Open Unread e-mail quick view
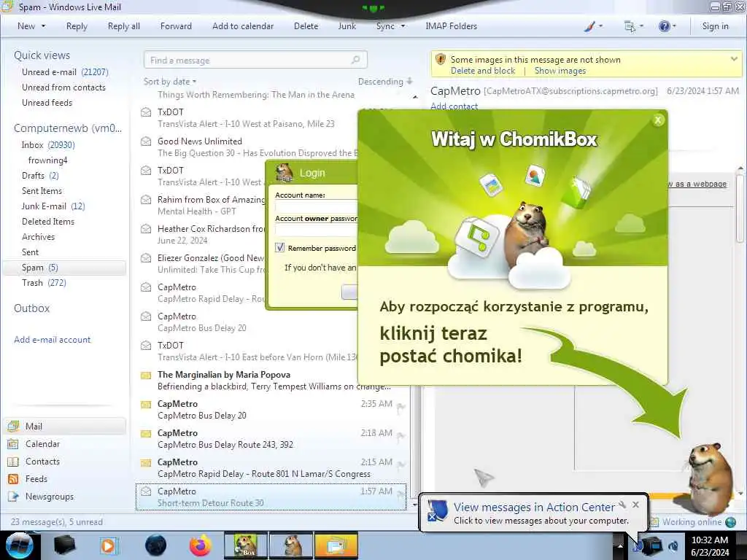 [65, 72]
